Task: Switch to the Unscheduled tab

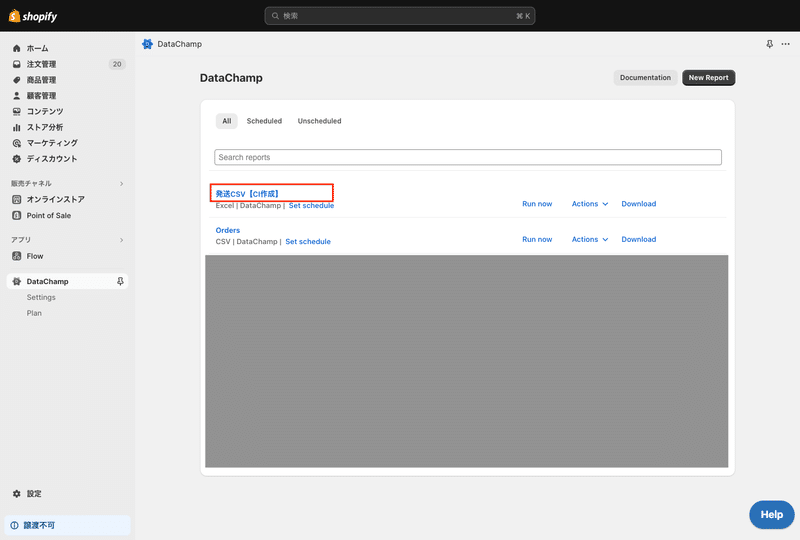Action: (319, 121)
